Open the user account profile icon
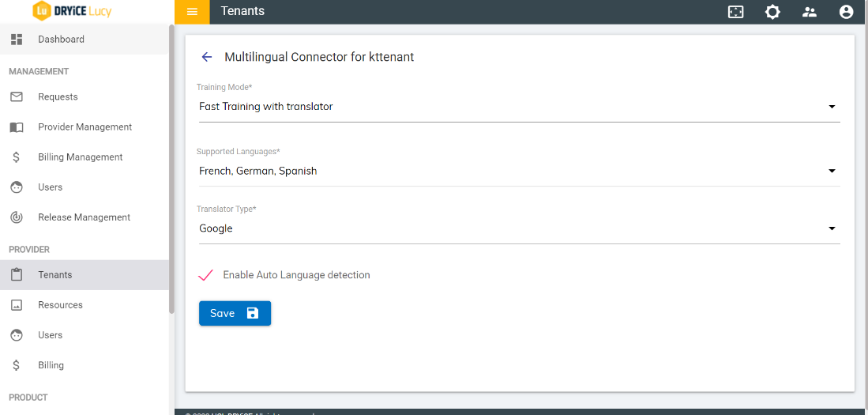The width and height of the screenshot is (868, 415). coord(846,12)
